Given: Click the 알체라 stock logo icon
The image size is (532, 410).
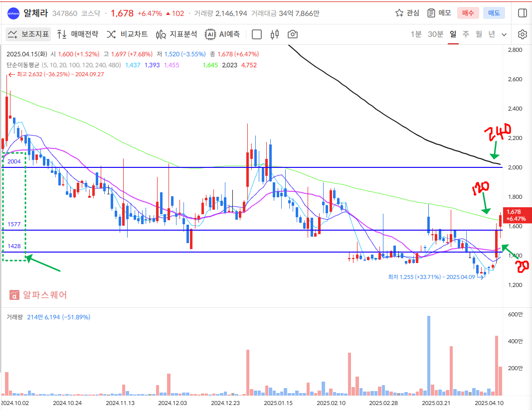Looking at the screenshot, I should click(x=13, y=13).
